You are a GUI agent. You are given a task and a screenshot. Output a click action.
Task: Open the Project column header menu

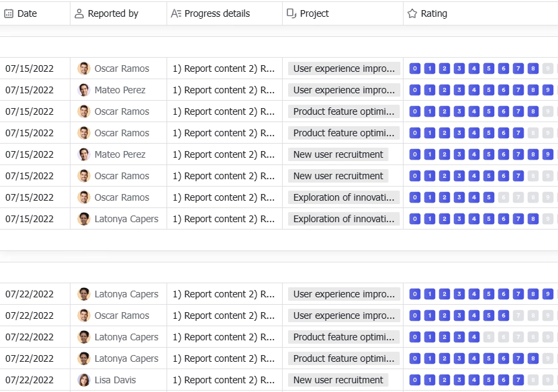(342, 13)
